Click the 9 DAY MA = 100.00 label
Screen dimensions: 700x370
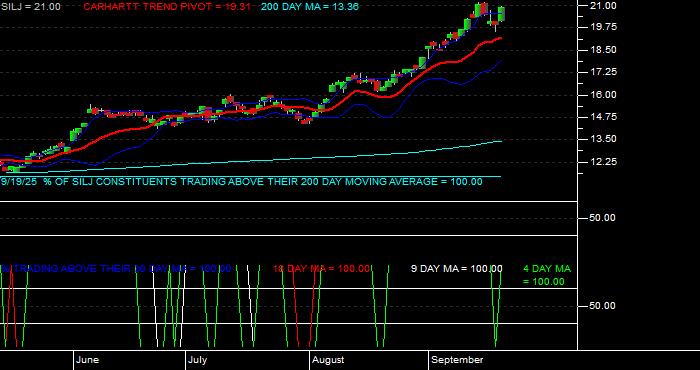coord(456,269)
